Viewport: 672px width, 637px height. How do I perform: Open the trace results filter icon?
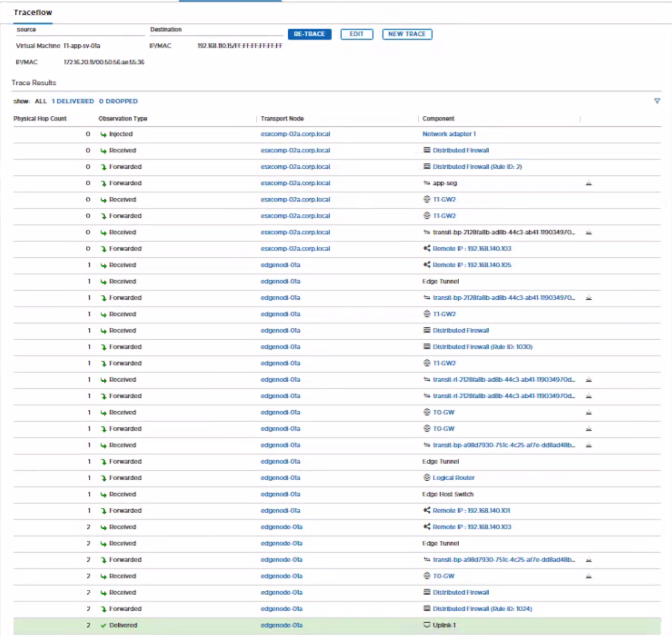657,101
